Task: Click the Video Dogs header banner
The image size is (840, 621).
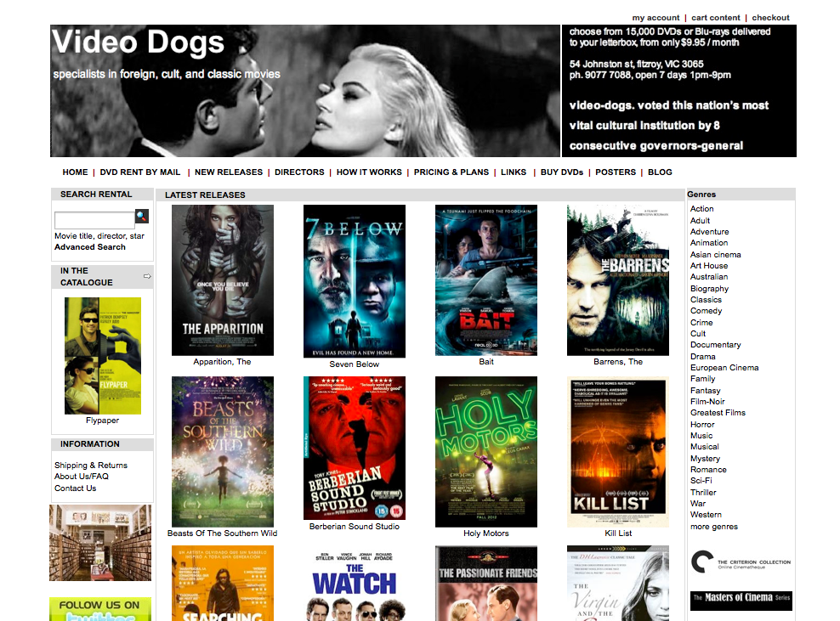Action: 305,91
